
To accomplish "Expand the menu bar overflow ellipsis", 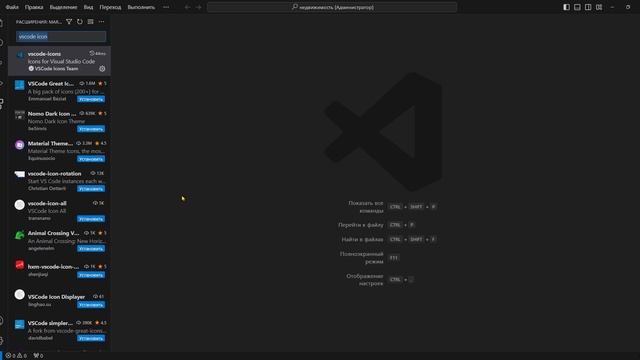I will 166,7.
